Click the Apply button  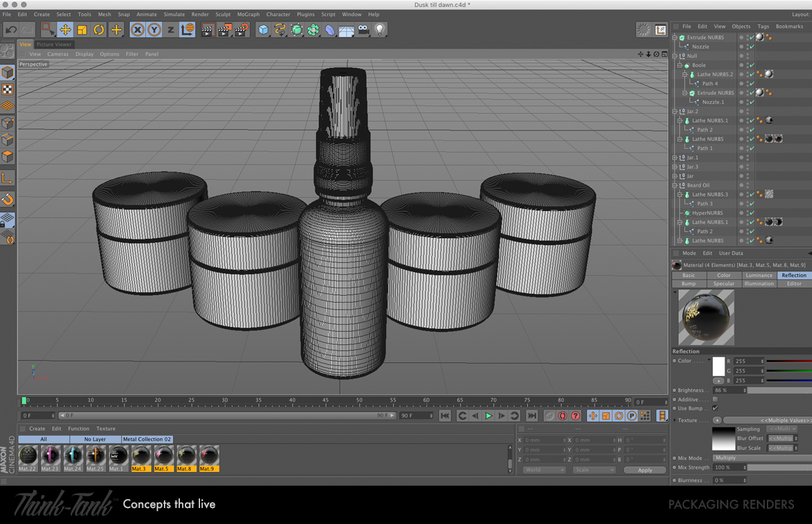(645, 470)
